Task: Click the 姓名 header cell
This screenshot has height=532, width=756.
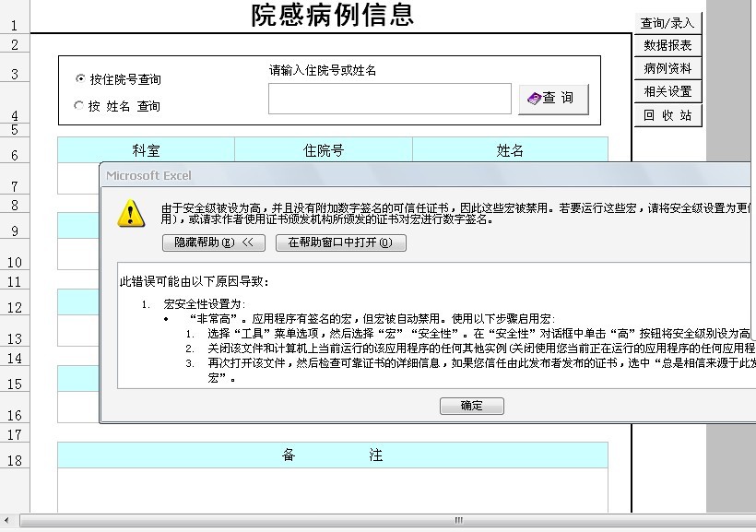Action: [x=508, y=148]
